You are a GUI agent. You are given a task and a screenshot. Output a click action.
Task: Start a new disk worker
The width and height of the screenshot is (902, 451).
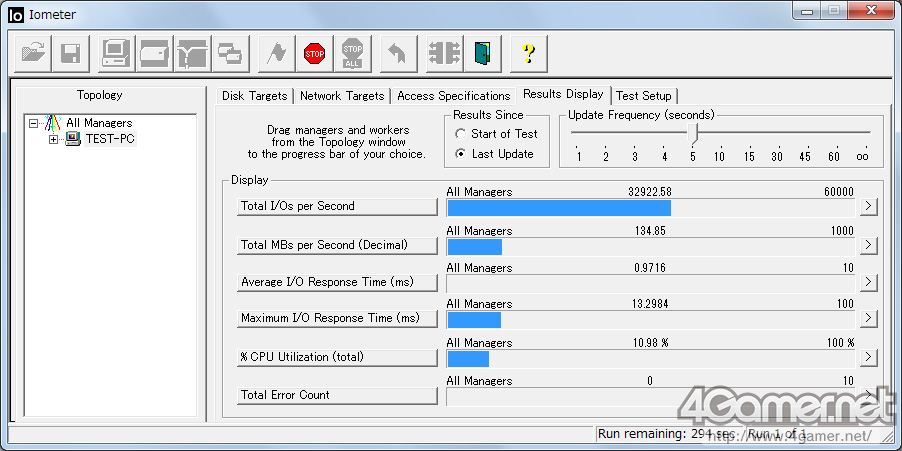click(155, 53)
